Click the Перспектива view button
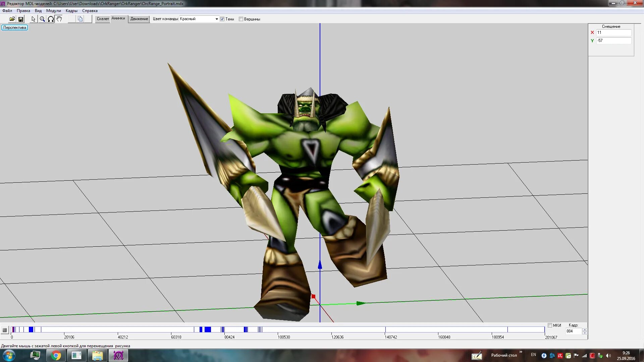Image resolution: width=644 pixels, height=362 pixels. tap(14, 27)
